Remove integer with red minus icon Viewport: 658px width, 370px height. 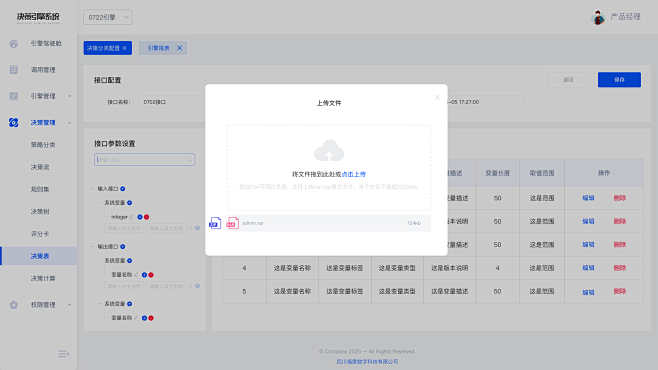[x=146, y=217]
